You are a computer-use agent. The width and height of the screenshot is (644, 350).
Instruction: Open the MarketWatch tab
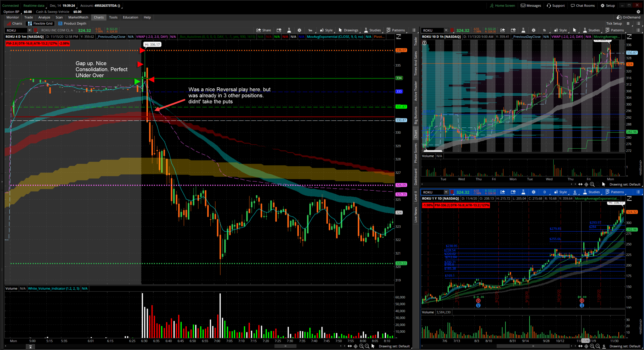[x=78, y=17]
